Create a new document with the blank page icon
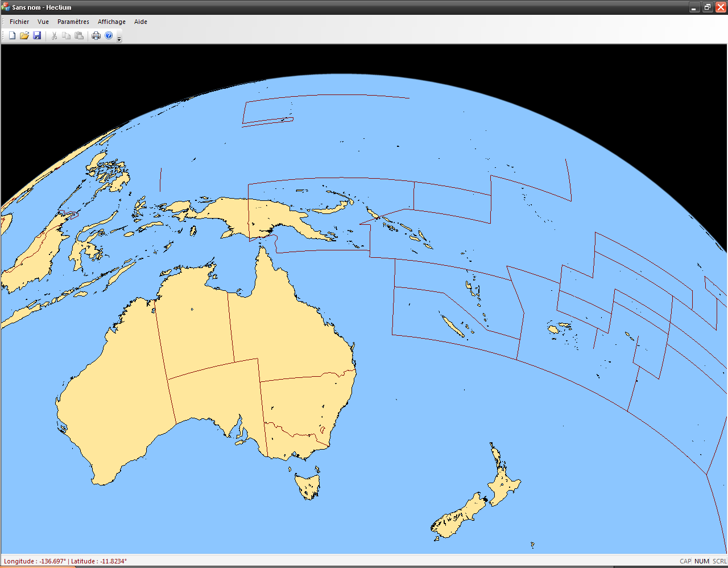728x568 pixels. tap(12, 36)
